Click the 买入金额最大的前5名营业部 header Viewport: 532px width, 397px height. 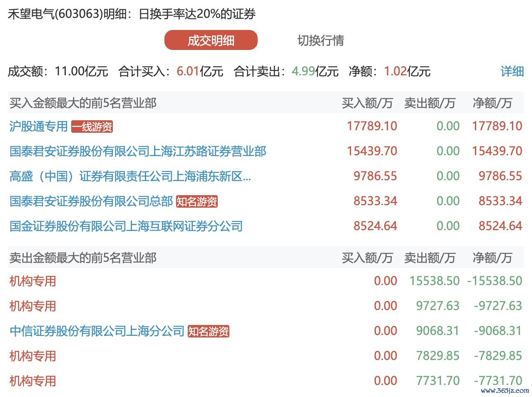[x=83, y=103]
